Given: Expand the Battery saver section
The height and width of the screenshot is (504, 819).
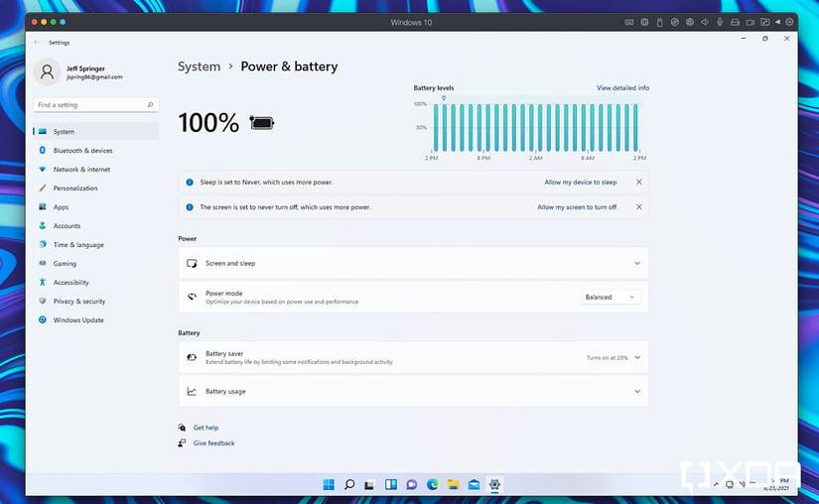Looking at the screenshot, I should tap(414, 357).
